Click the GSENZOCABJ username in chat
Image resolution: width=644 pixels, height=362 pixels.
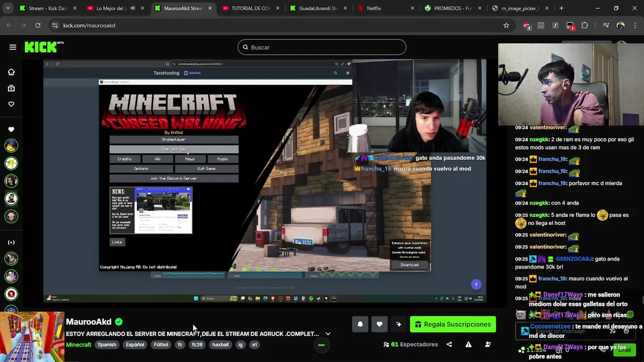pos(574,259)
